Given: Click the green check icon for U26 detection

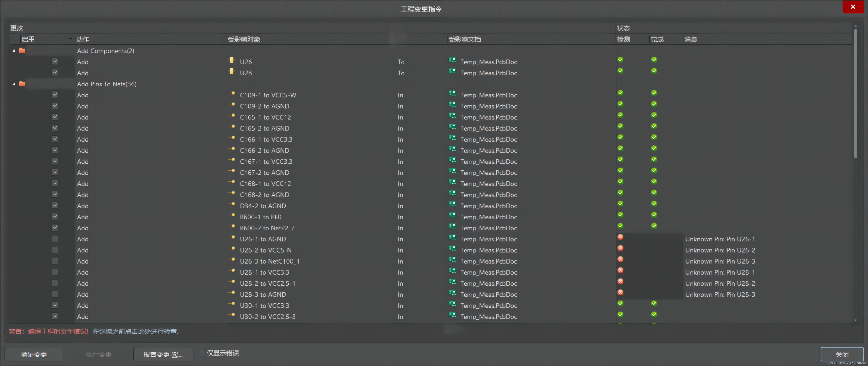Looking at the screenshot, I should (620, 60).
